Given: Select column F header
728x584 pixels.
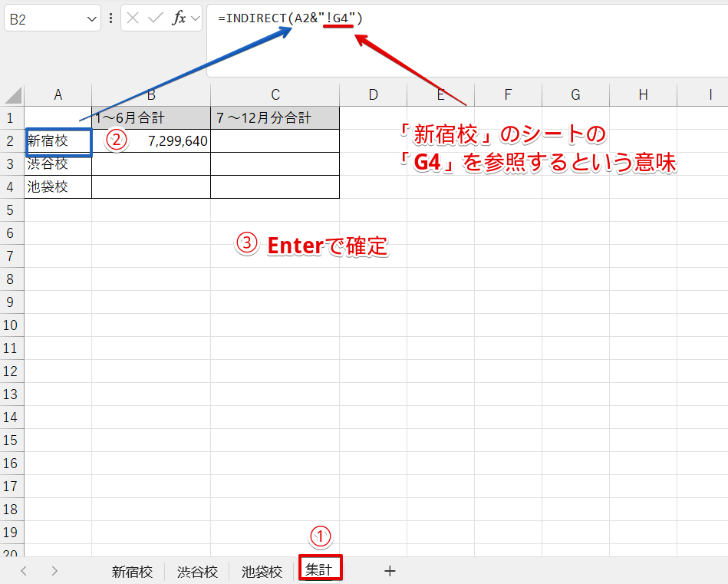Looking at the screenshot, I should pos(508,95).
